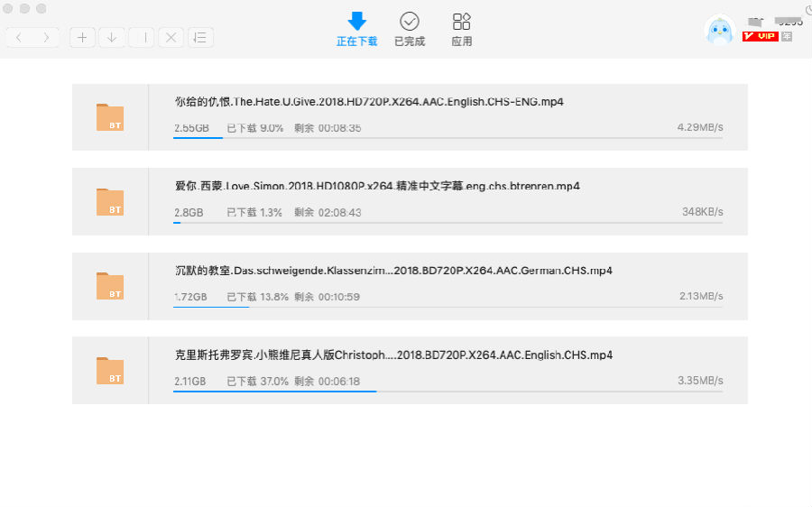Open the sort list button in toolbar
The height and width of the screenshot is (507, 812).
[x=200, y=37]
